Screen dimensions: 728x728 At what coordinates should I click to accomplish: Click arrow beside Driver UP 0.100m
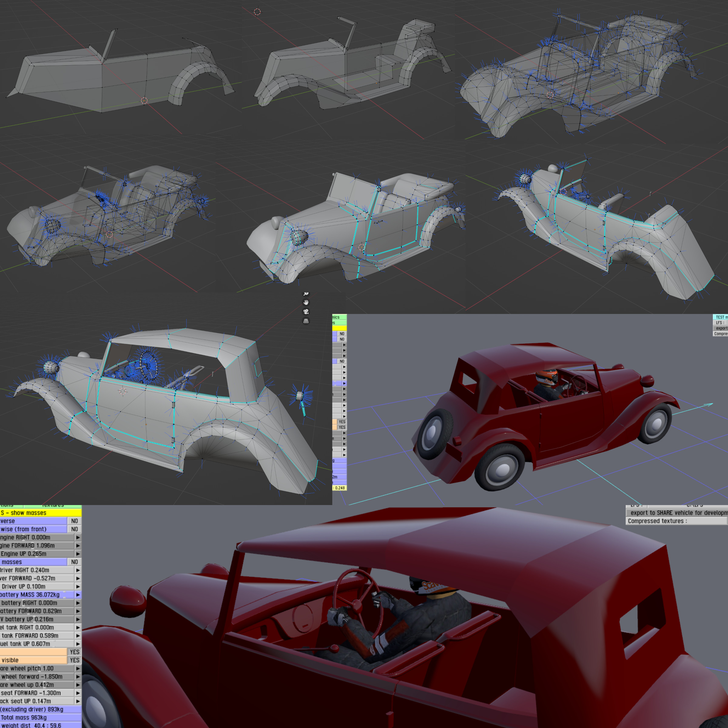coord(78,587)
